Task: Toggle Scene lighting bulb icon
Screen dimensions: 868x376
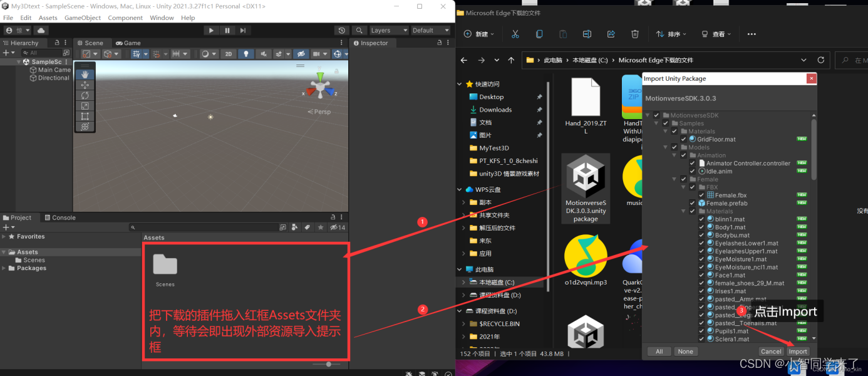Action: [247, 54]
